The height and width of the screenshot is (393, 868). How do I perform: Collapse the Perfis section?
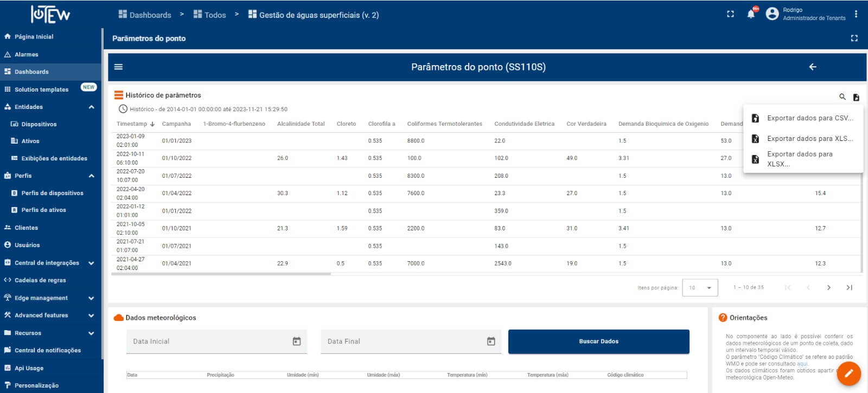pos(91,176)
